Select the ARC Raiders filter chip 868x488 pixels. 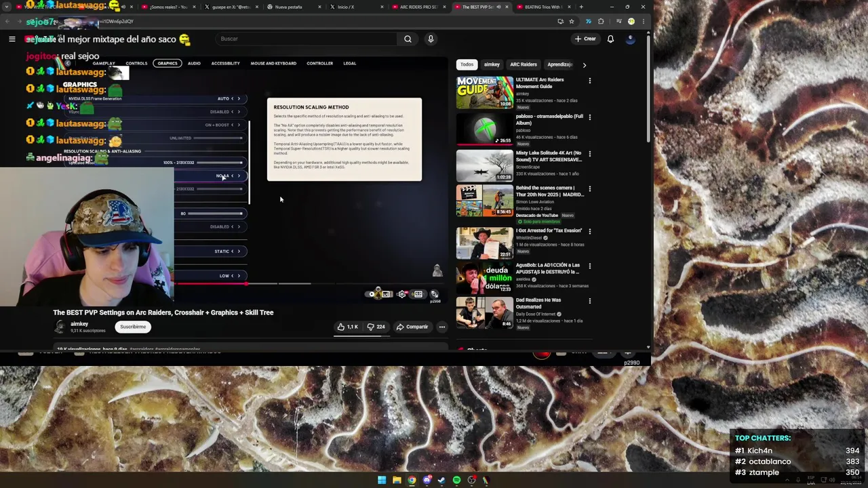524,64
